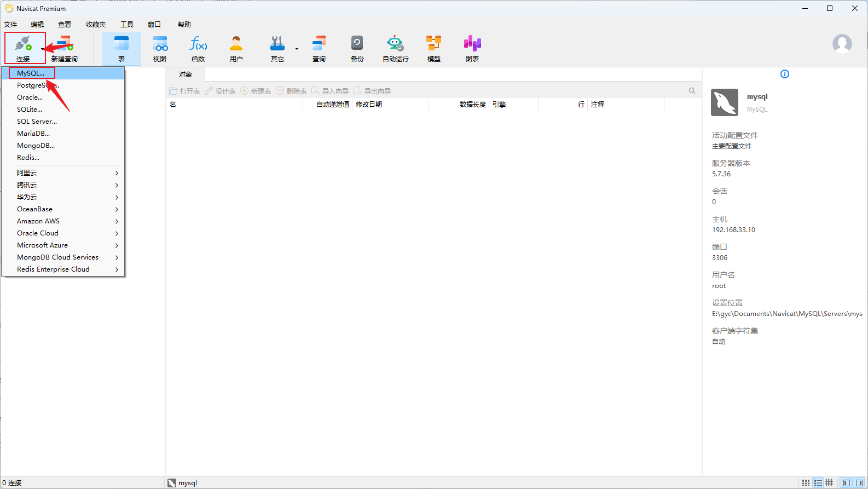The width and height of the screenshot is (868, 489).
Task: Switch to detail view icon in status bar
Action: coord(830,483)
